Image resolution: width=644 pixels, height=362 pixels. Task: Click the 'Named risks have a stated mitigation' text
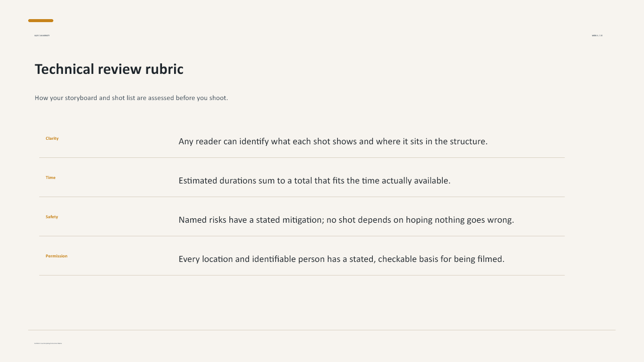(346, 220)
